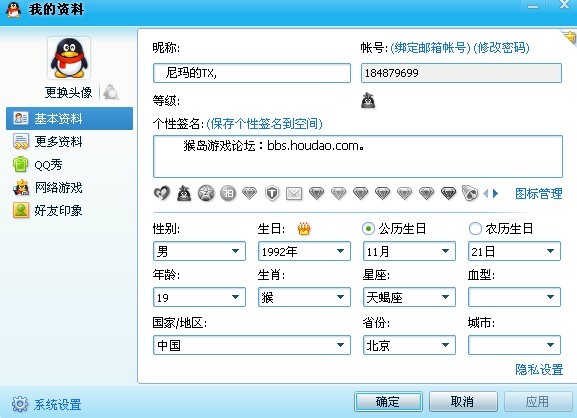Image resolution: width=577 pixels, height=418 pixels.
Task: Click the 个性签名 signature text box
Action: (x=358, y=156)
